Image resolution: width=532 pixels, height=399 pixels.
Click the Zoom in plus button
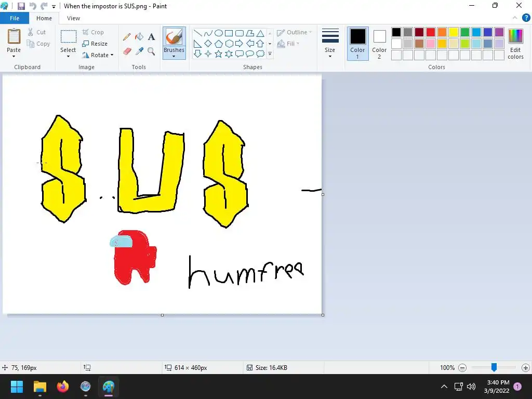click(x=526, y=368)
